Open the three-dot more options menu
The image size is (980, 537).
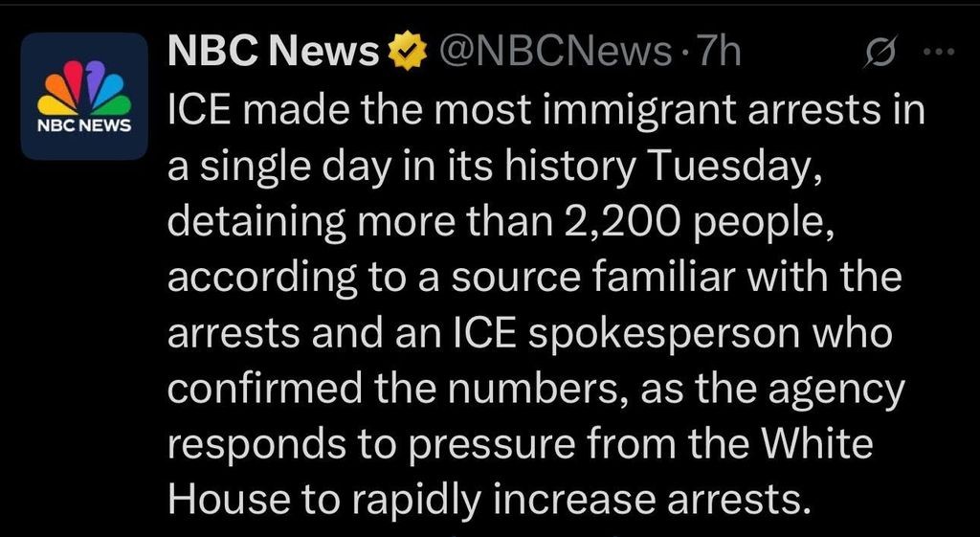pyautogui.click(x=940, y=52)
